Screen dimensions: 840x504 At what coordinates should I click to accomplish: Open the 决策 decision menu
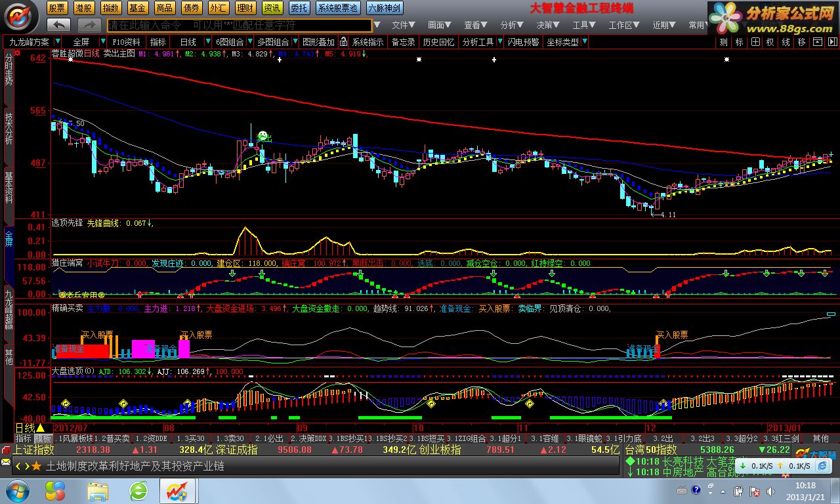pyautogui.click(x=549, y=25)
